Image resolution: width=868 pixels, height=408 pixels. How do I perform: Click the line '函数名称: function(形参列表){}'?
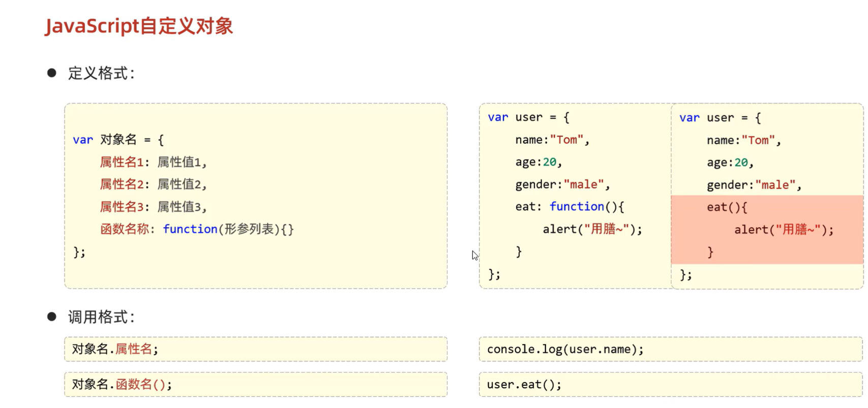click(197, 229)
